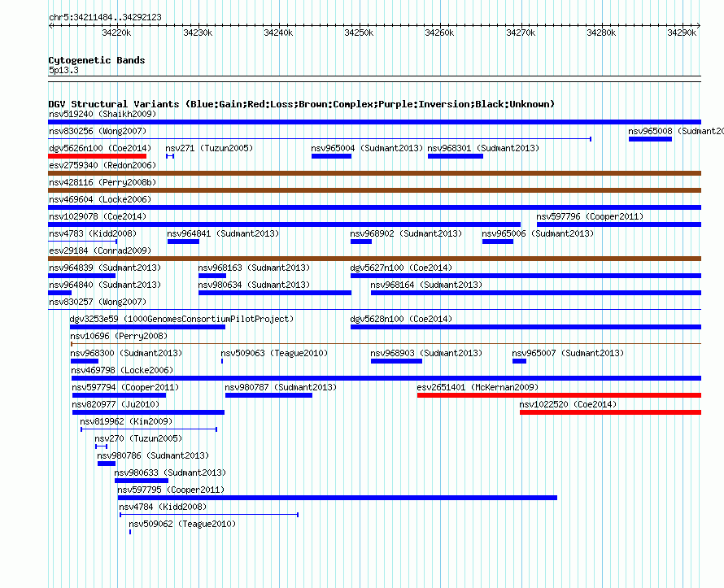Open nsv10696 (Perry2008) label
724x588 pixels.
[119, 336]
